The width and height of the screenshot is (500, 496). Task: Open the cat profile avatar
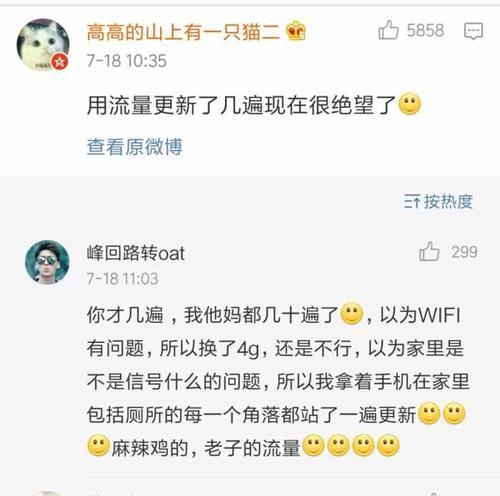coord(43,44)
